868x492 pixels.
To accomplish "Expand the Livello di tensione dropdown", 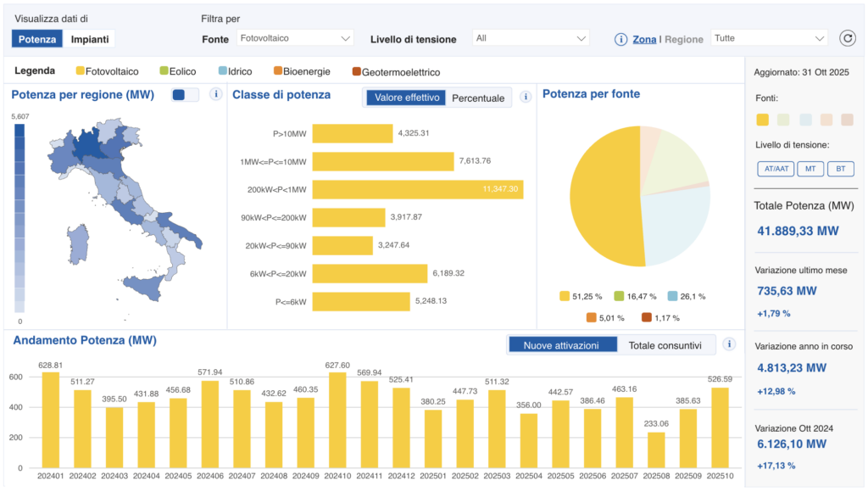I will coord(531,38).
